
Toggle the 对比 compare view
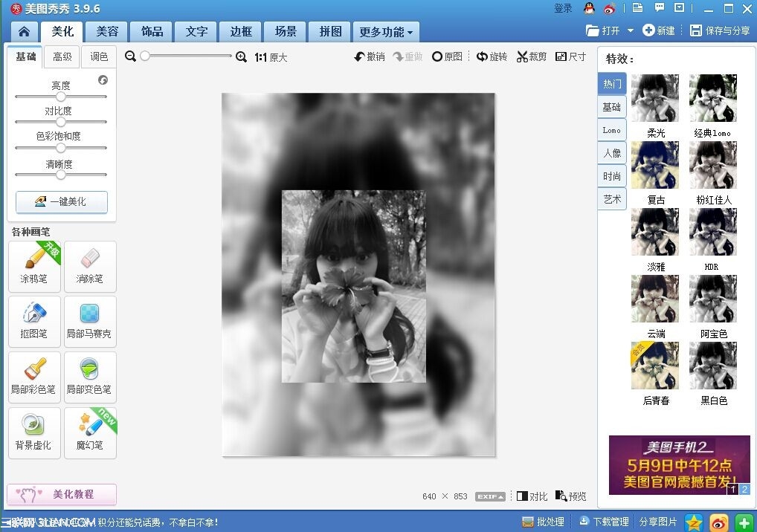(532, 496)
